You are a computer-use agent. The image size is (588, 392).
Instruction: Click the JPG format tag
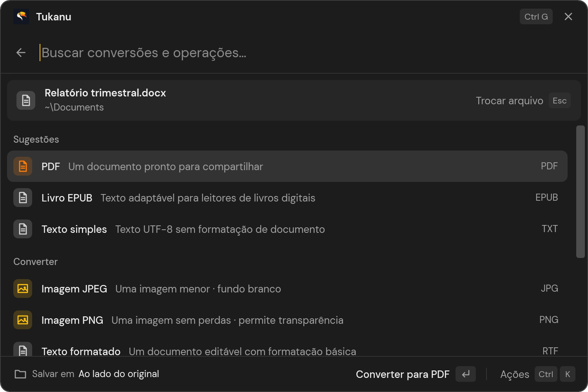(549, 289)
